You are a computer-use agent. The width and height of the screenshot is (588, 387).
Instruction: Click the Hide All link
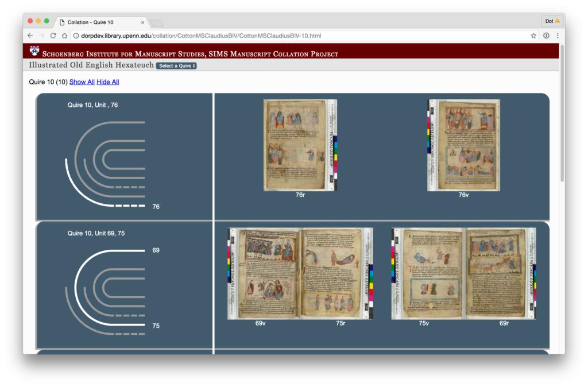click(x=107, y=82)
